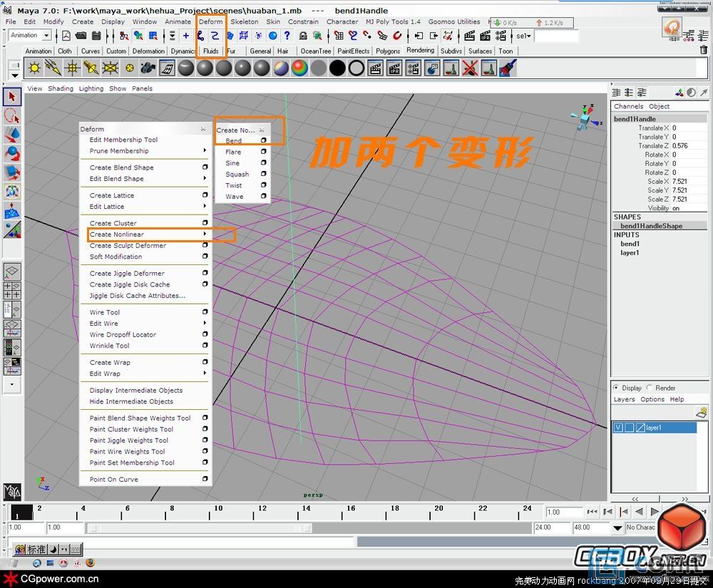Click the Save Scene disk icon
713x588 pixels.
pos(96,36)
